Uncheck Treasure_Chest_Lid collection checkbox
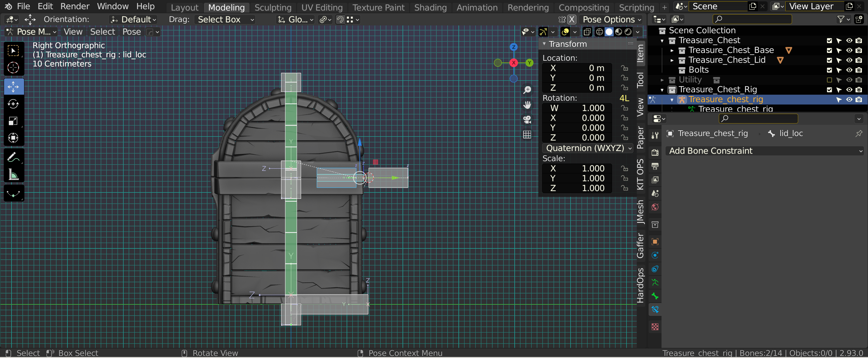Viewport: 868px width, 358px height. pos(829,60)
